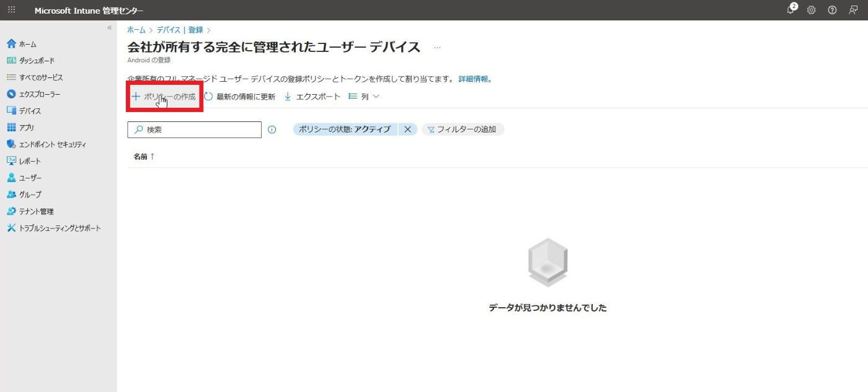Screen dimensions: 868x392
Task: Click the ダッシュボード chart icon
Action: 11,61
